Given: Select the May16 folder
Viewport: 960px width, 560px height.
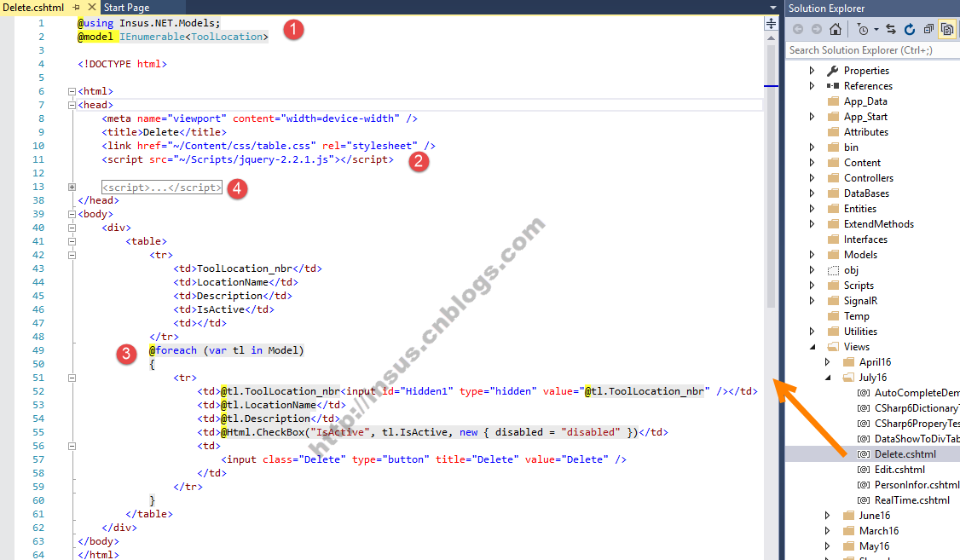Looking at the screenshot, I should (874, 546).
